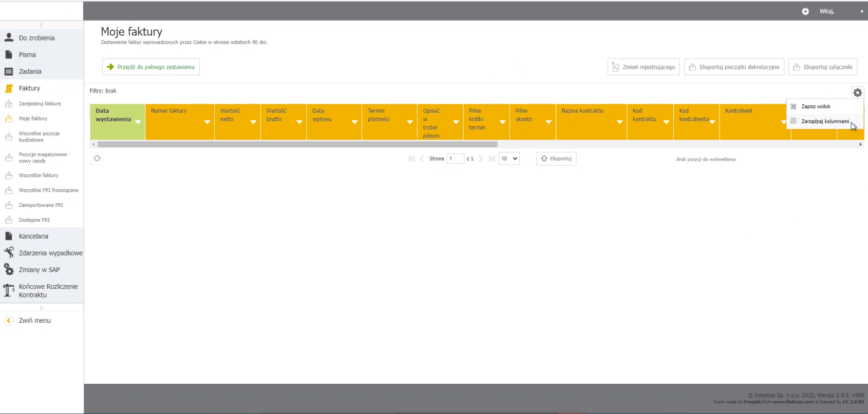The image size is (868, 414).
Task: Open Pozycje magazynowe - nowy zasób
Action: click(44, 158)
